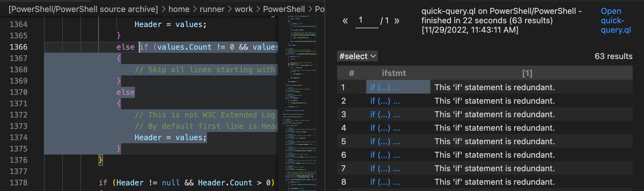Select the redundant message text in row 1
The height and width of the screenshot is (191, 644).
click(x=495, y=87)
